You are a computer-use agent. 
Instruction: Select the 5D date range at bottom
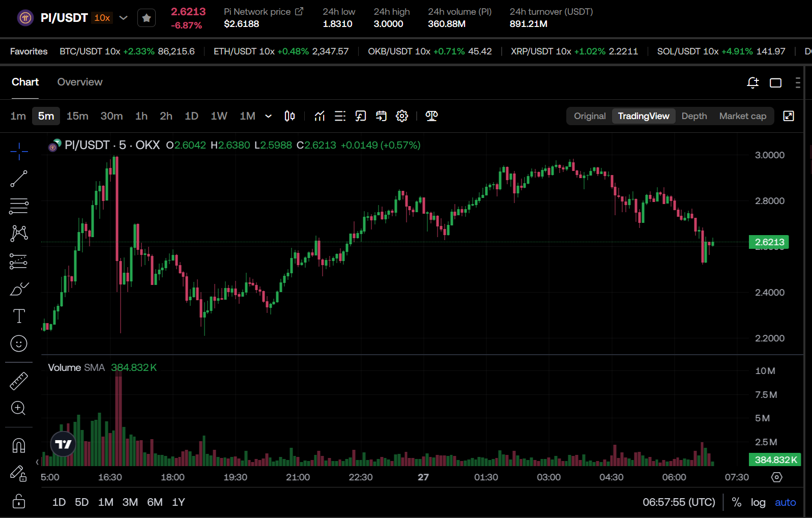click(x=82, y=502)
